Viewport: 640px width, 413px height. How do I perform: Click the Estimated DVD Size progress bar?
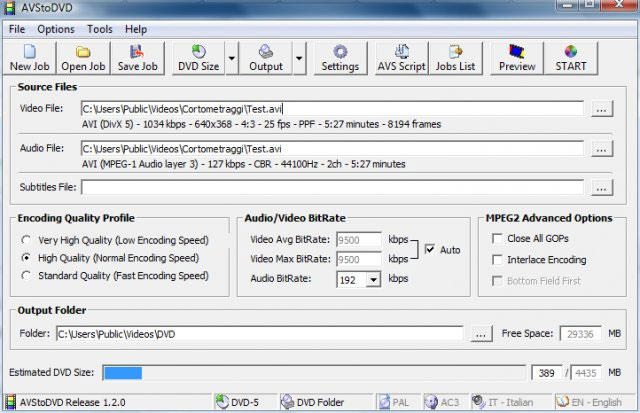point(314,373)
